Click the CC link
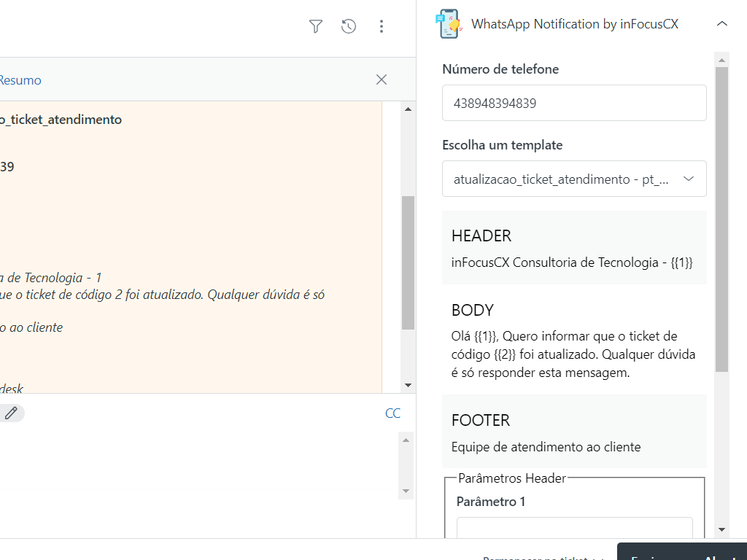747x560 pixels. [x=392, y=413]
